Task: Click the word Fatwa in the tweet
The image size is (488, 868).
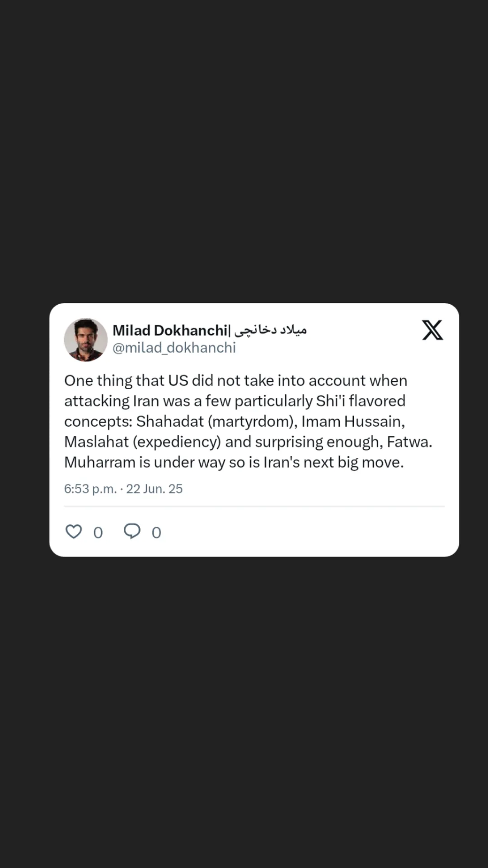Action: 409,442
